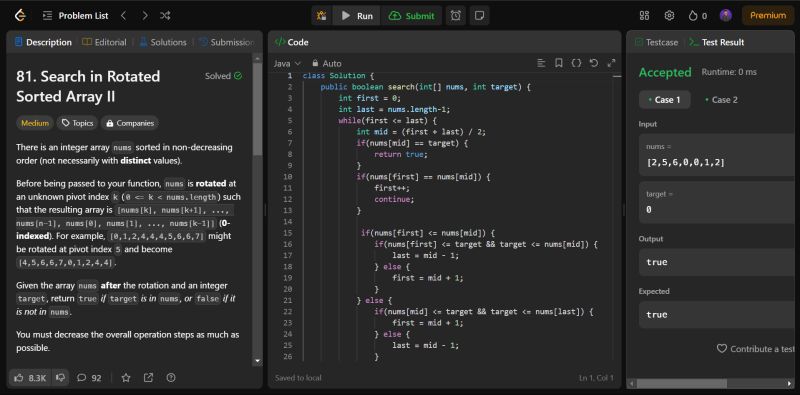
Task: Toggle the Auto lock setting
Action: (327, 63)
